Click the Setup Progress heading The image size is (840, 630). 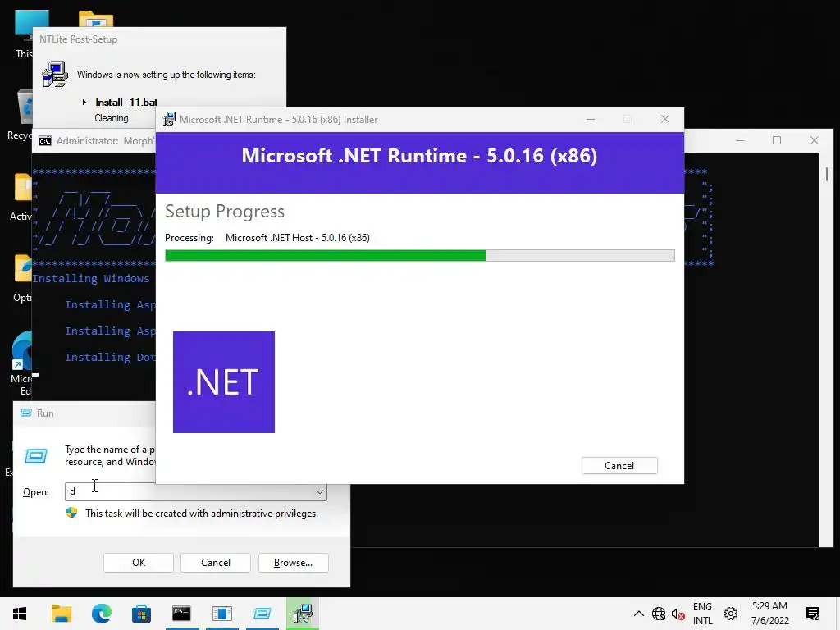[x=225, y=212]
